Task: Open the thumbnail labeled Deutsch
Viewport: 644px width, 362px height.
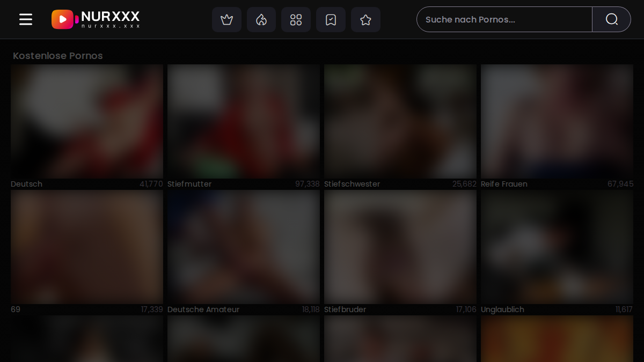Action: point(87,122)
